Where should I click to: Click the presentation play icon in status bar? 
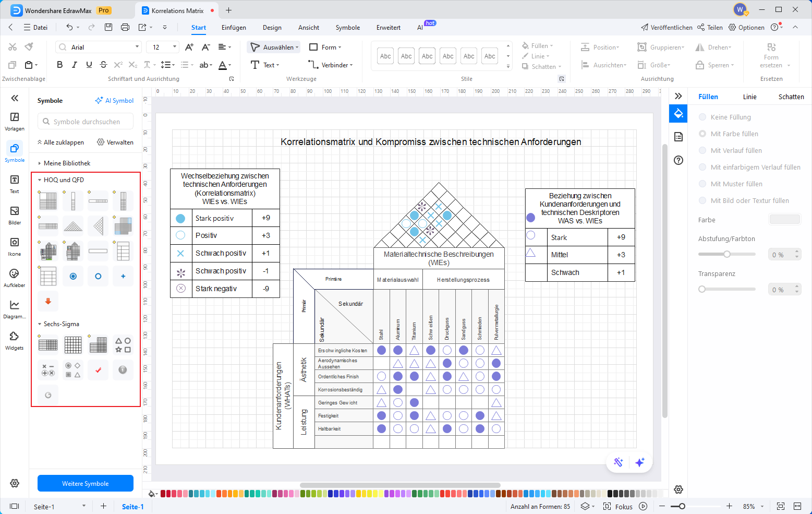click(643, 506)
